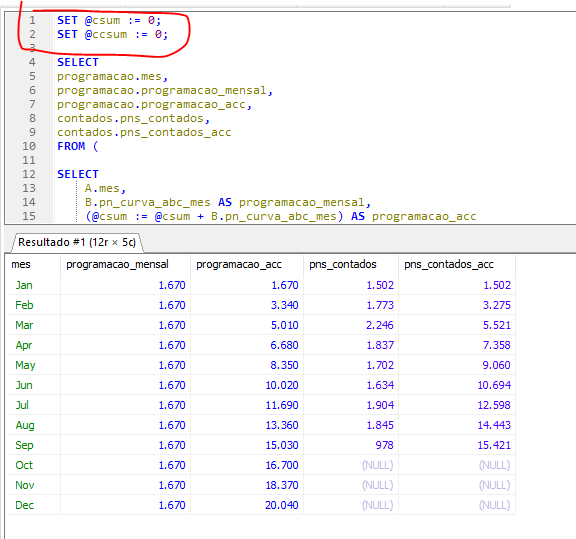Select the Nov pns_contados_acc NULL cell
The height and width of the screenshot is (539, 576).
click(x=457, y=485)
